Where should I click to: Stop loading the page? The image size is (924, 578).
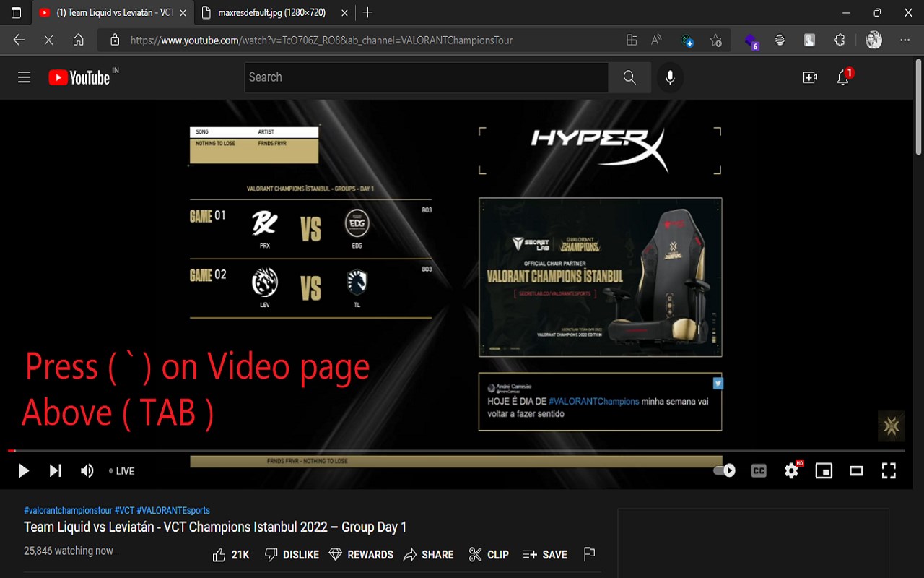click(x=48, y=40)
